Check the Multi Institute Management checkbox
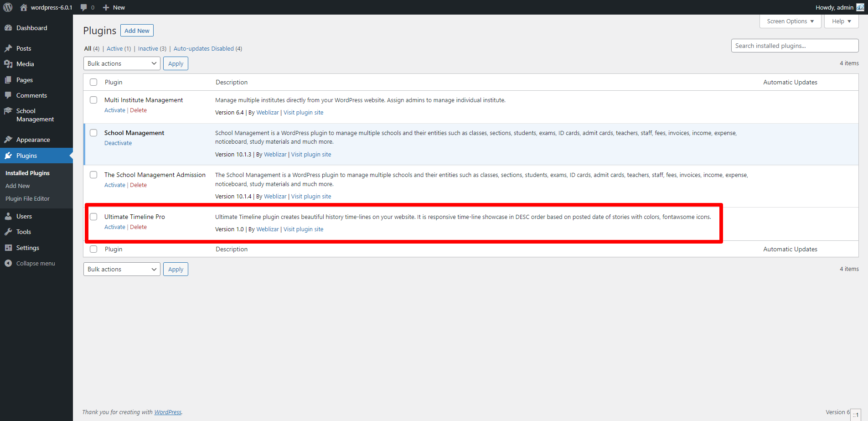 tap(93, 100)
